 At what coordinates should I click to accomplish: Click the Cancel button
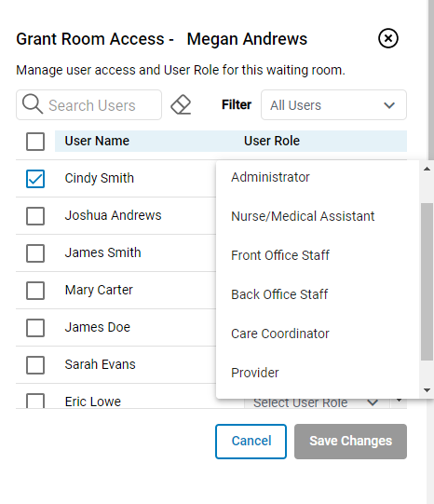tap(251, 441)
